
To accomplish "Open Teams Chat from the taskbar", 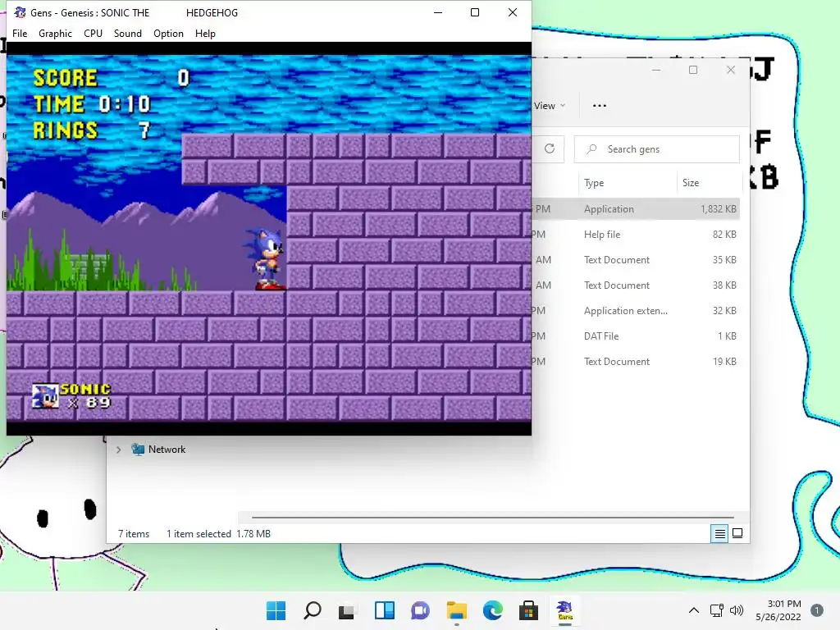I will click(421, 610).
